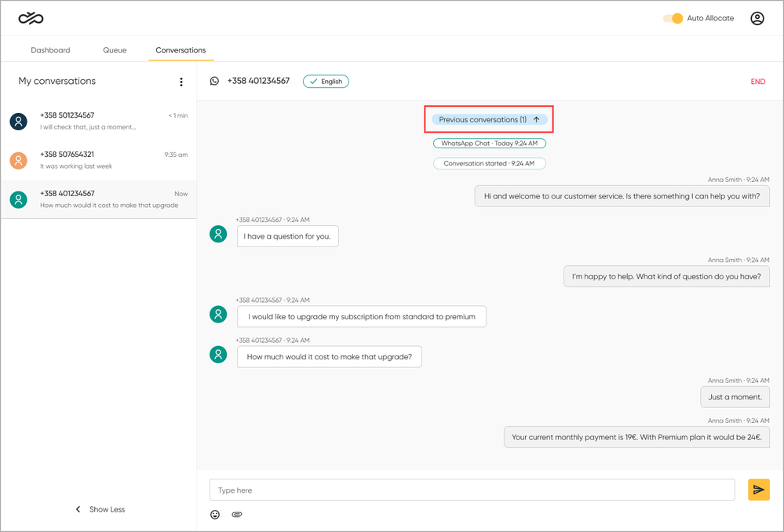This screenshot has height=532, width=784.
Task: Click the infinity logo in header
Action: (x=31, y=19)
